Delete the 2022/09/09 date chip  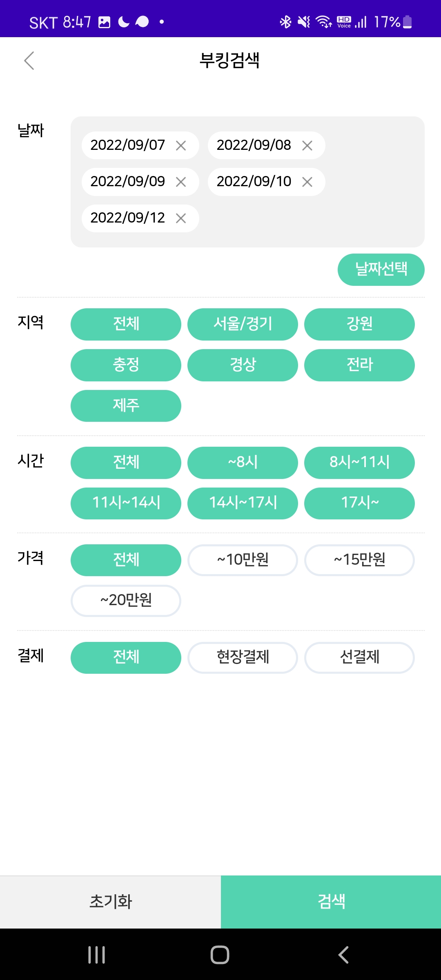[x=181, y=182]
